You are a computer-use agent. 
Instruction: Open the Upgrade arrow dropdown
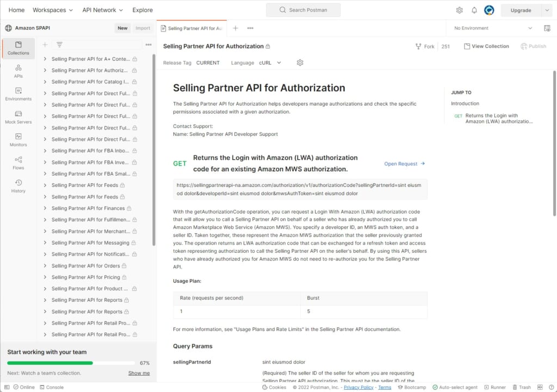(547, 10)
